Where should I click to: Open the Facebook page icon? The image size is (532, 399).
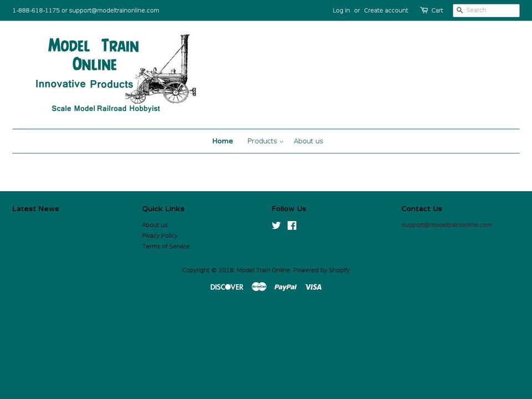pyautogui.click(x=292, y=226)
